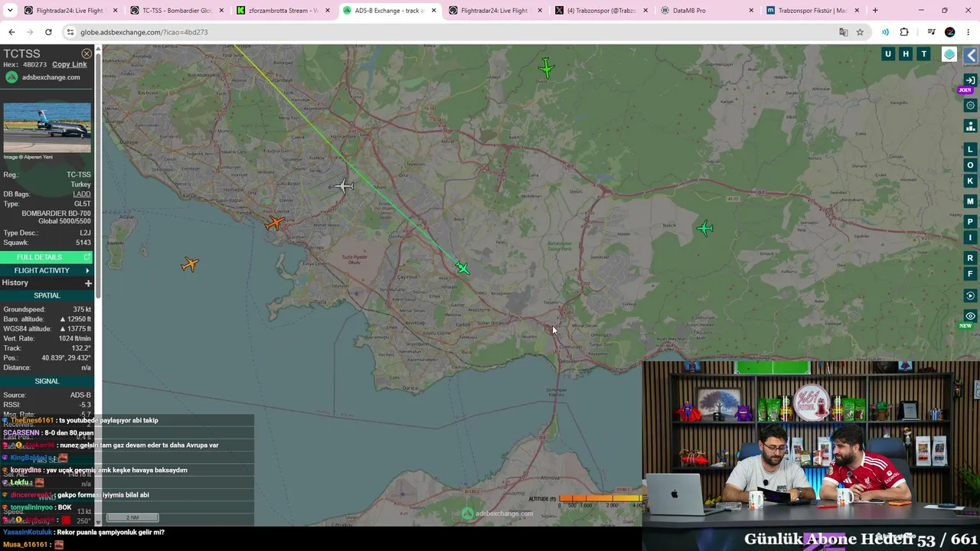980x551 pixels.
Task: Click the T map button
Action: click(924, 54)
